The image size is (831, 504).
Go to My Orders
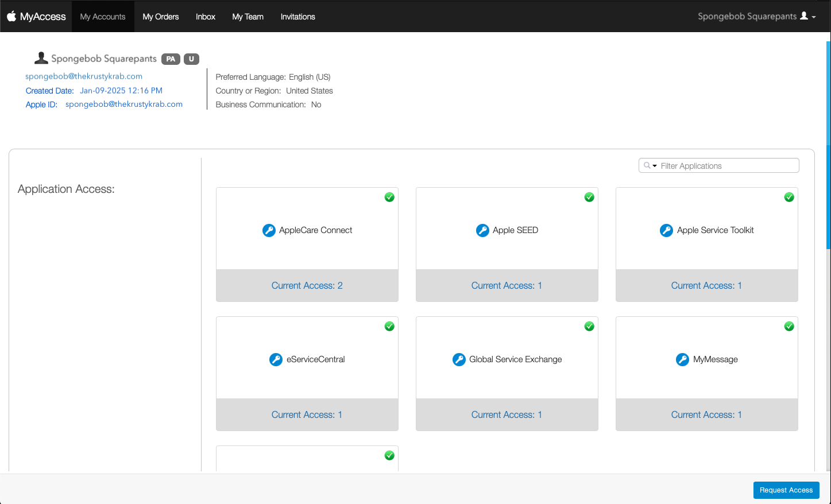click(x=161, y=17)
